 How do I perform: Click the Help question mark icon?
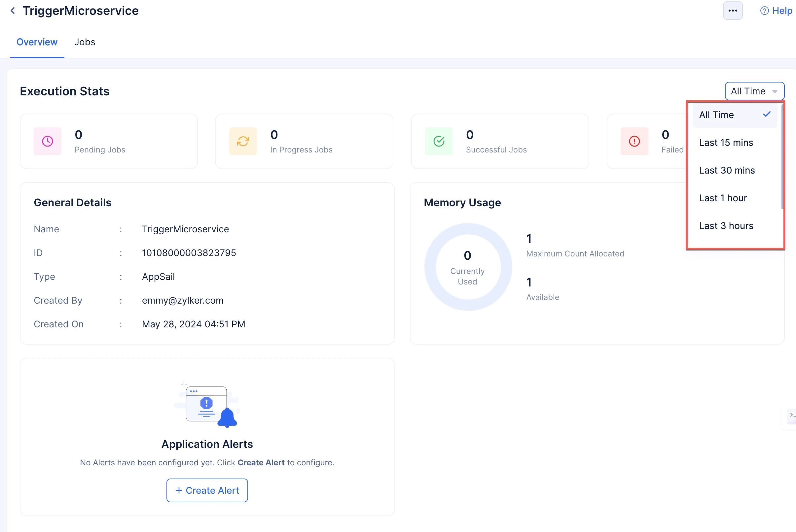(x=764, y=11)
